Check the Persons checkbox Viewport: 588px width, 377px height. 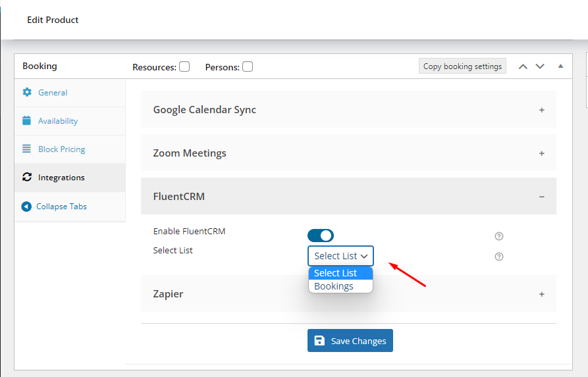[248, 66]
